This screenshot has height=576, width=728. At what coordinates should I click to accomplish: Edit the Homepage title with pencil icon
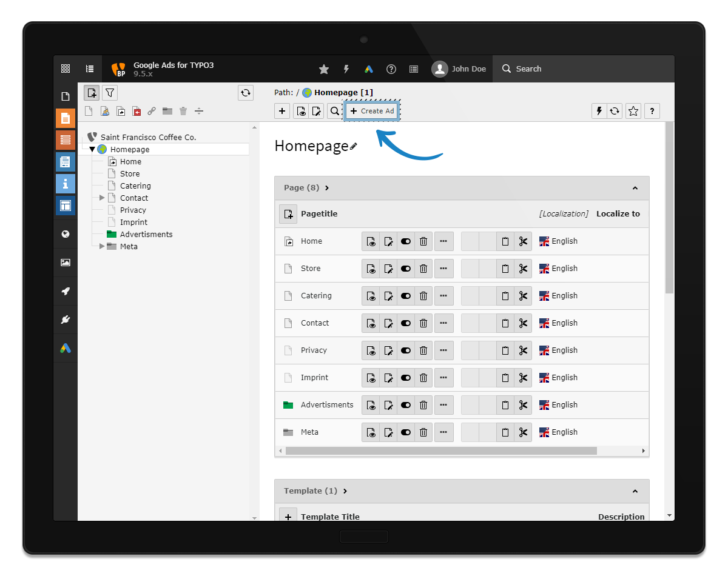pyautogui.click(x=354, y=146)
